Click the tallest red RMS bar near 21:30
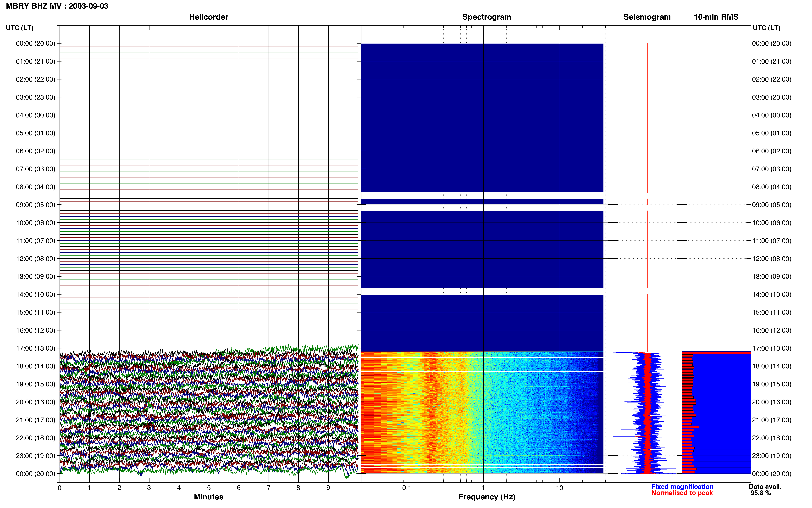Screen dimensions: 812x508 690,427
